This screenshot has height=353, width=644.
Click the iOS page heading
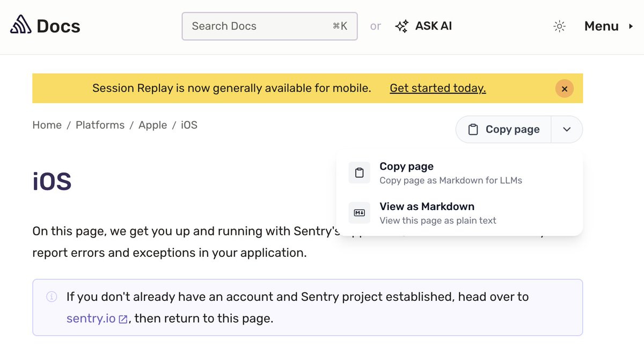(52, 182)
